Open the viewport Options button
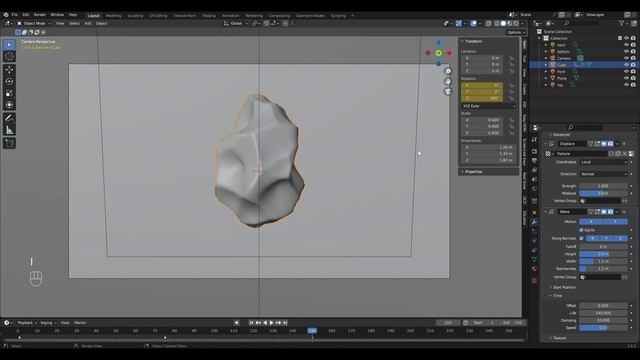The height and width of the screenshot is (360, 640). 516,32
